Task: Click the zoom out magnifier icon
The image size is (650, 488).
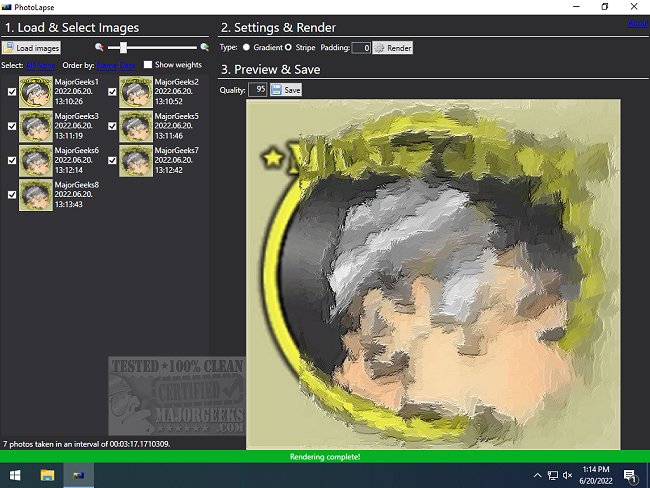Action: (x=99, y=47)
